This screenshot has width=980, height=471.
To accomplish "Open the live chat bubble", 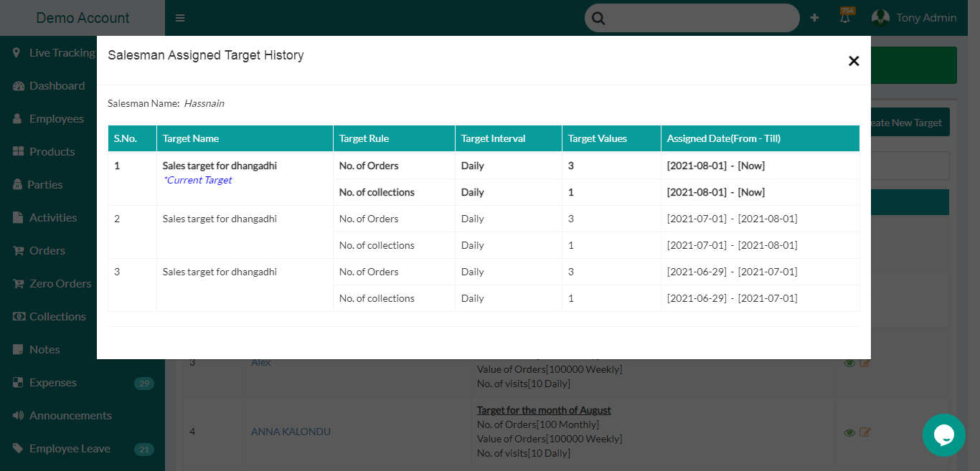I will pos(944,435).
